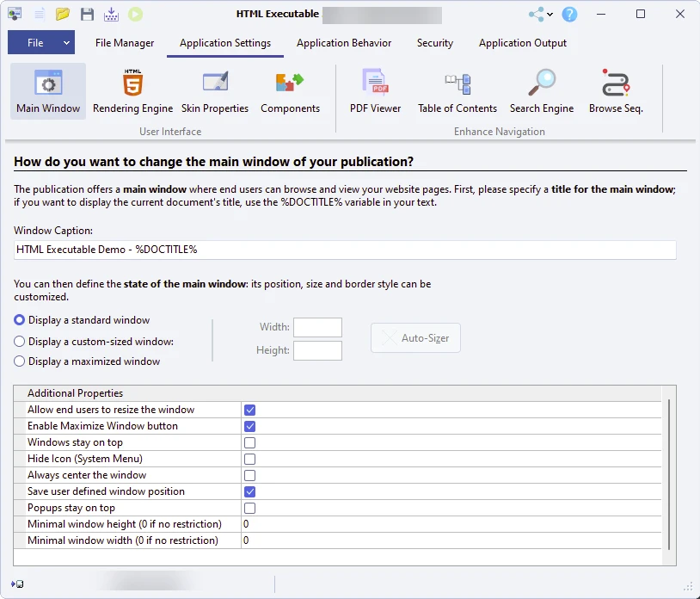
Task: Open the Rendering Engine settings
Action: (132, 91)
